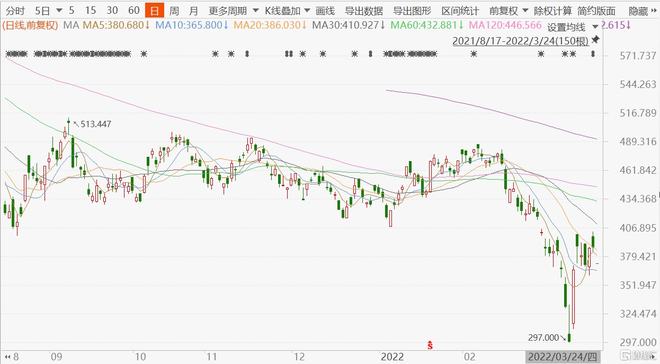Click the 前复权 adjustment setting
660x364 pixels.
503,11
